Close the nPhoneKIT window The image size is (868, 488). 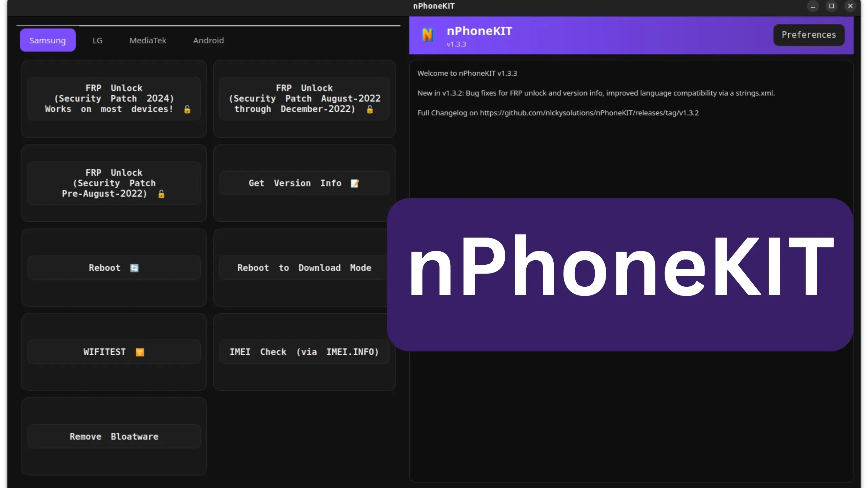point(850,6)
